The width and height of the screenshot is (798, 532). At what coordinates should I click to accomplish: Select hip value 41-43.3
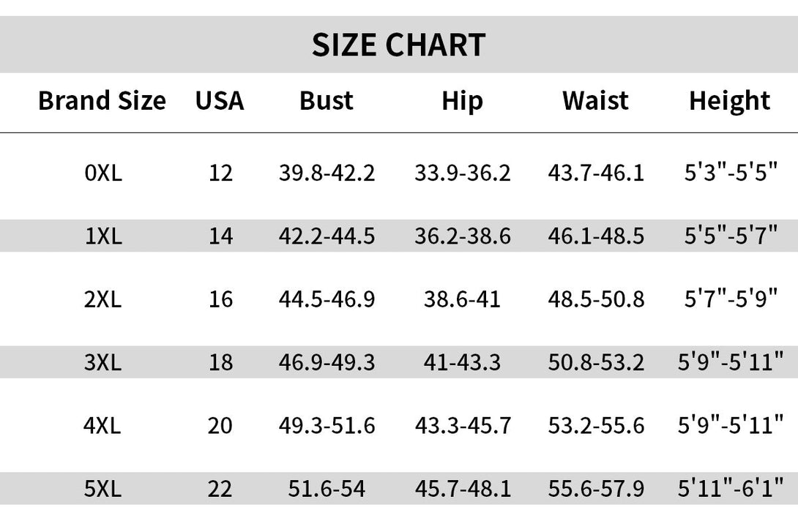point(462,362)
